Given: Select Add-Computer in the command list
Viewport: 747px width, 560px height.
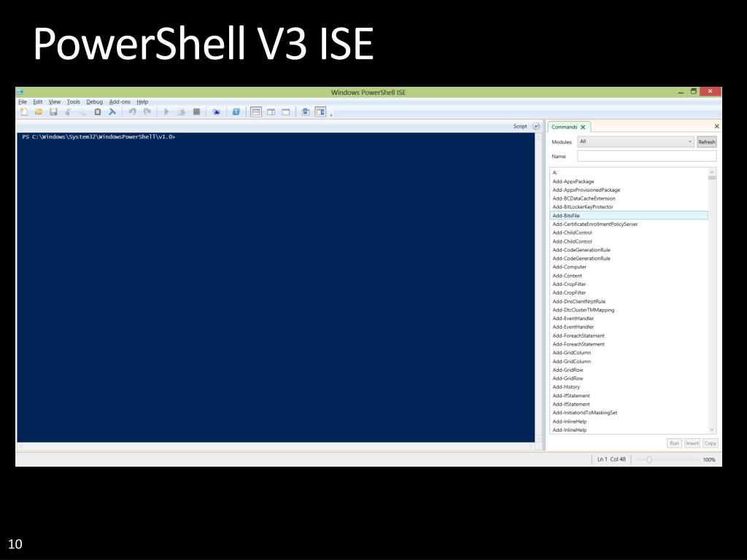Looking at the screenshot, I should point(629,267).
